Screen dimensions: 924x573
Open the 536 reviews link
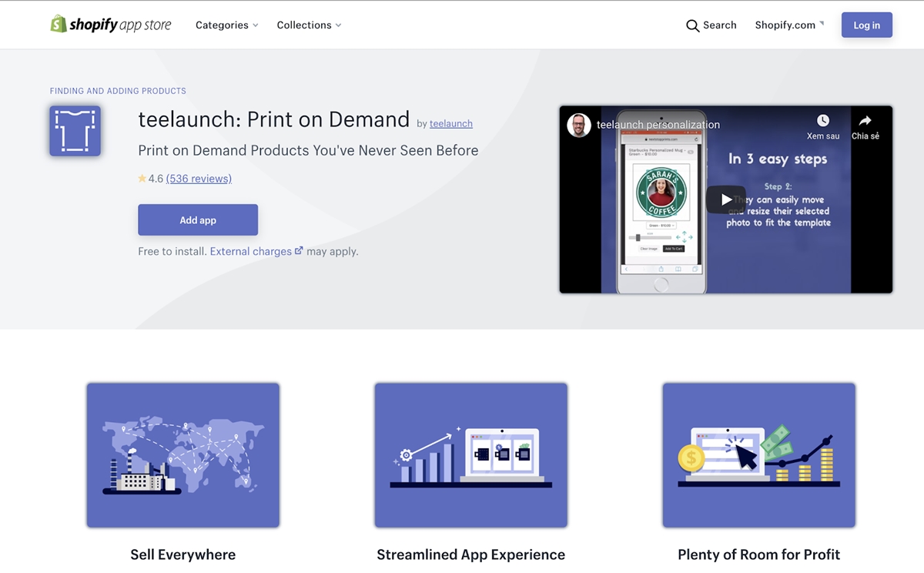[199, 179]
